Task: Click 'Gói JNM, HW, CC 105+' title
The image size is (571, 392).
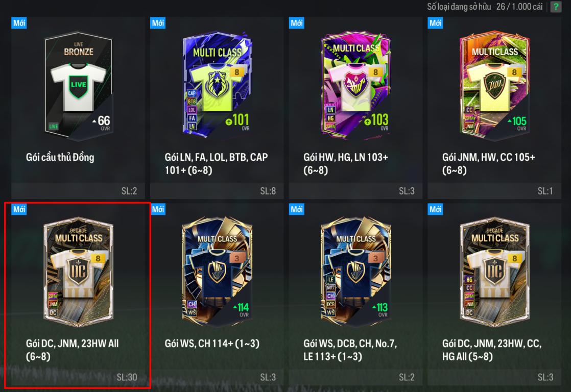Action: pyautogui.click(x=489, y=164)
